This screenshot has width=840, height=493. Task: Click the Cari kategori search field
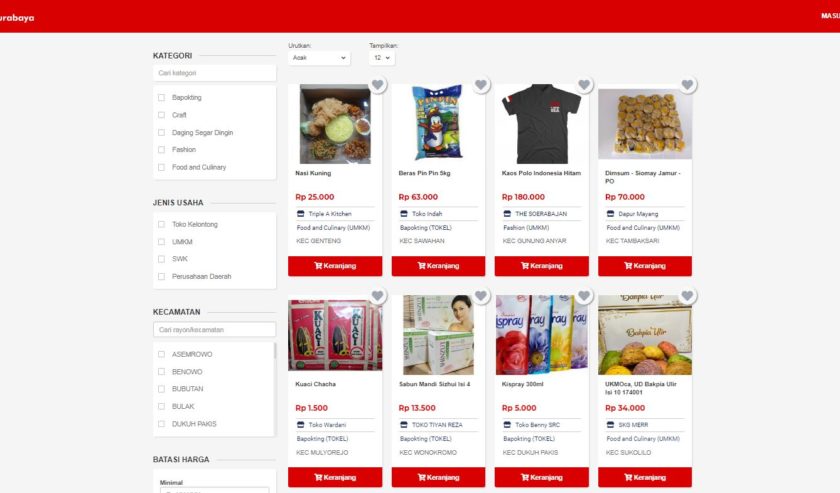214,73
